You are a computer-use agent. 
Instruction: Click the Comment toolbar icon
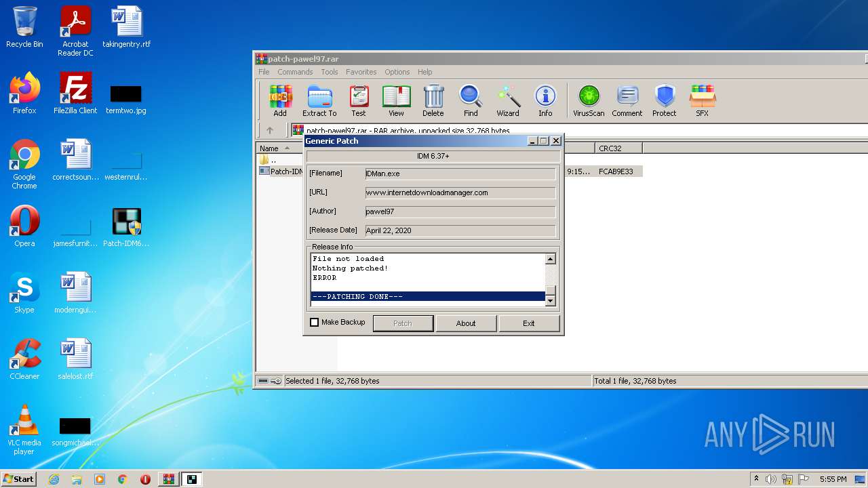tap(627, 101)
